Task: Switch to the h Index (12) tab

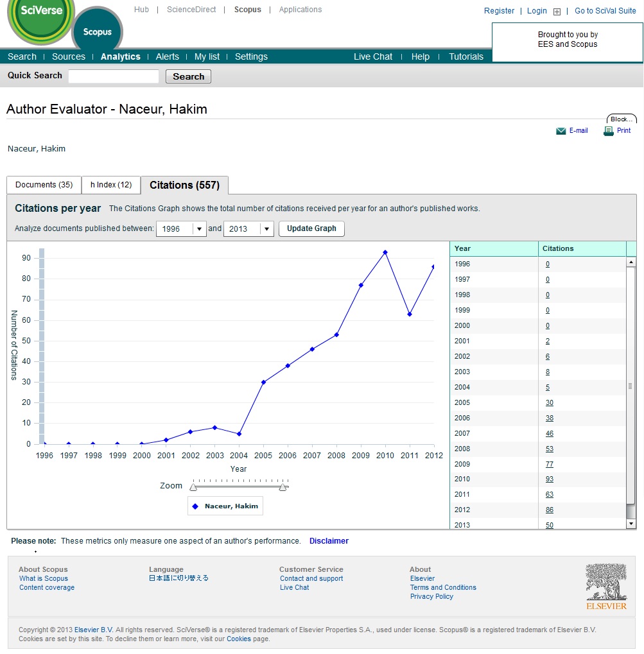Action: tap(111, 185)
